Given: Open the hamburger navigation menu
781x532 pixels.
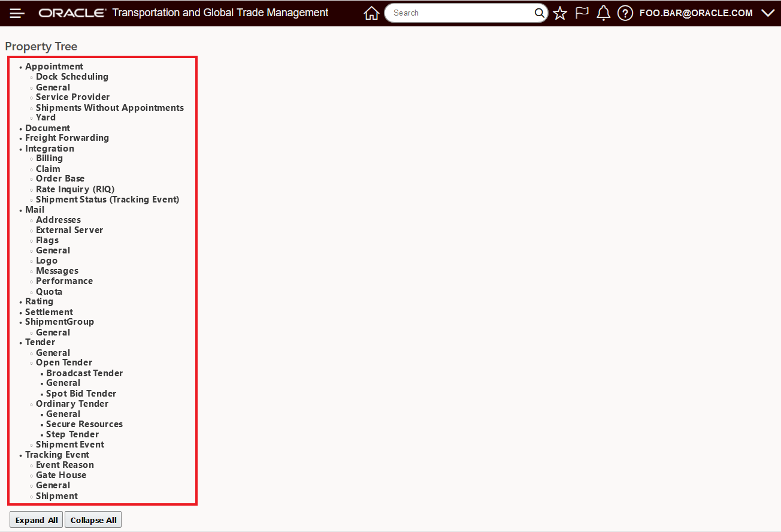Looking at the screenshot, I should pyautogui.click(x=17, y=13).
